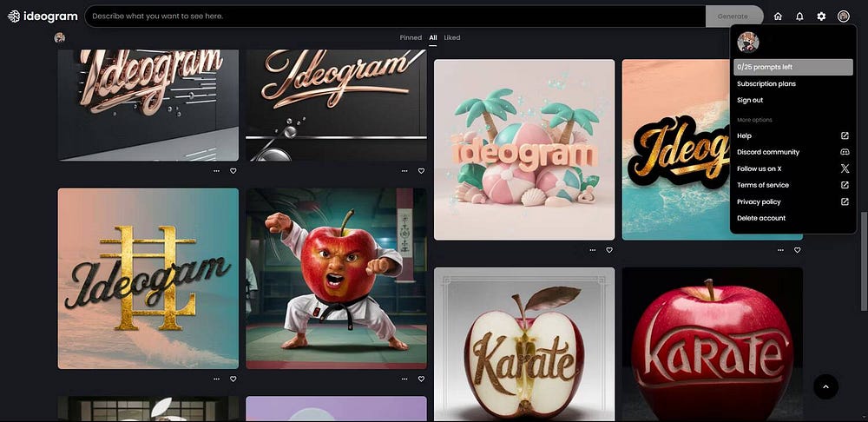
Task: Click the vertical page scrollbar
Action: pos(865,260)
